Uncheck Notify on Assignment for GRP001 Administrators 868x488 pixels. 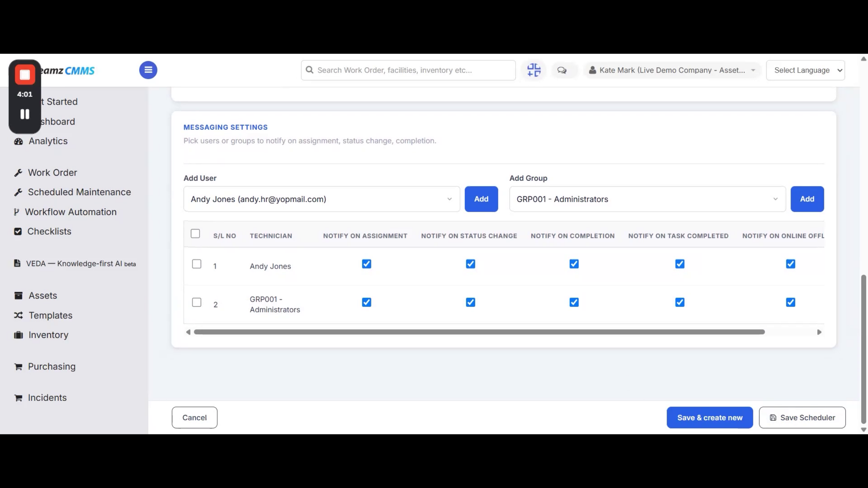coord(367,302)
